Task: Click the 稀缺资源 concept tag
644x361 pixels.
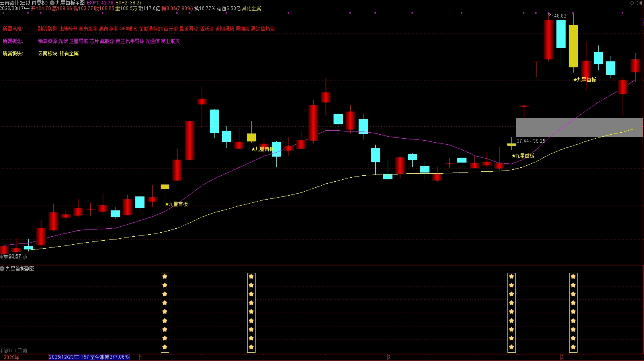Action: click(x=47, y=41)
